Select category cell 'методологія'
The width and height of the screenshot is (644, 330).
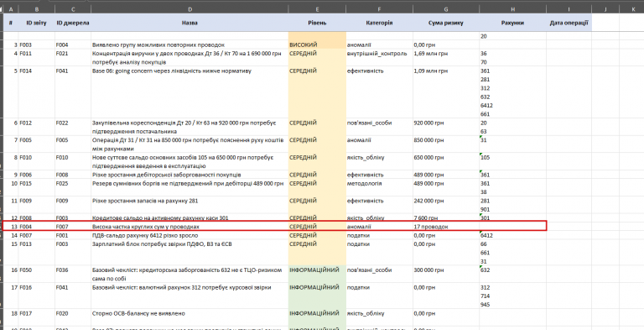click(380, 187)
